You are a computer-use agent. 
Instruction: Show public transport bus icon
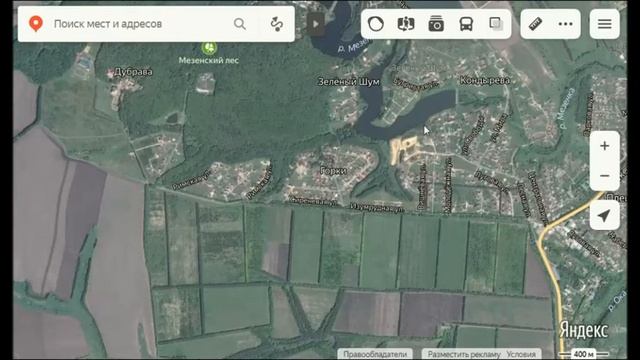pyautogui.click(x=466, y=24)
